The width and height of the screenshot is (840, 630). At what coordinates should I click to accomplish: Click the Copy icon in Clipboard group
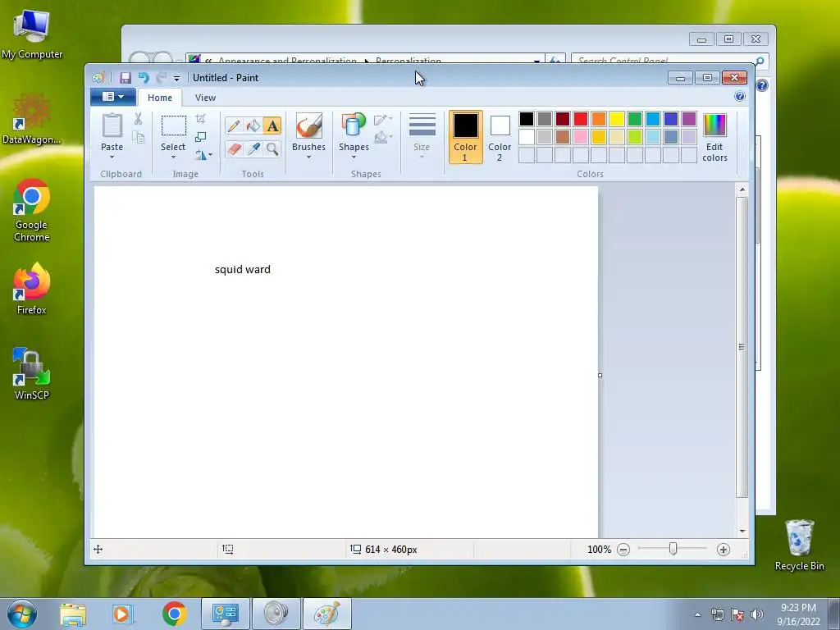point(138,138)
